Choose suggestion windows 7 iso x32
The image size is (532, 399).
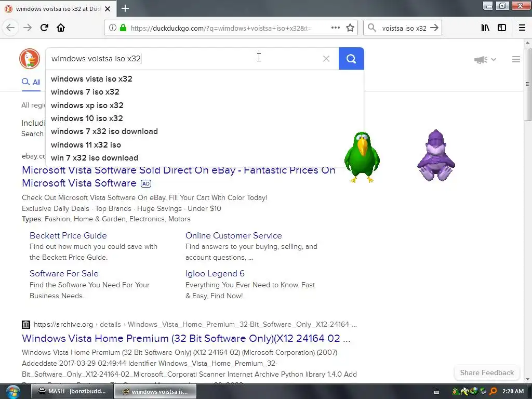[204, 92]
